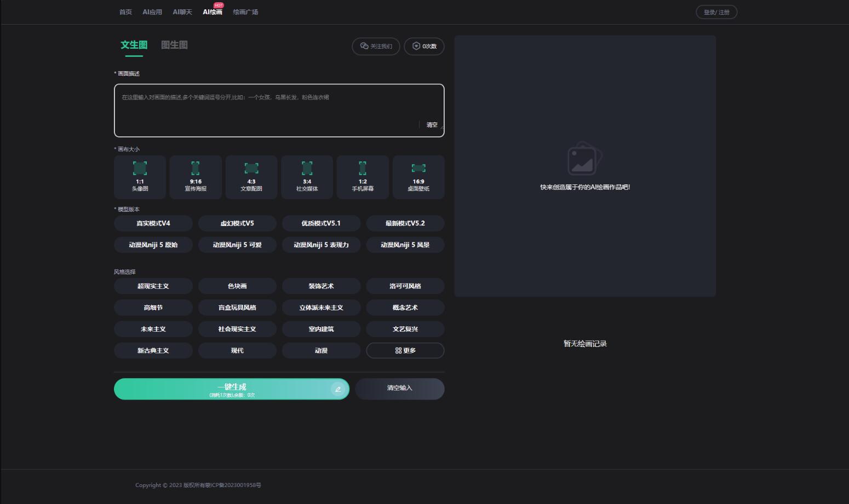Screen dimensions: 849x504
Task: Select the 超现实主义 style chip
Action: tap(153, 286)
